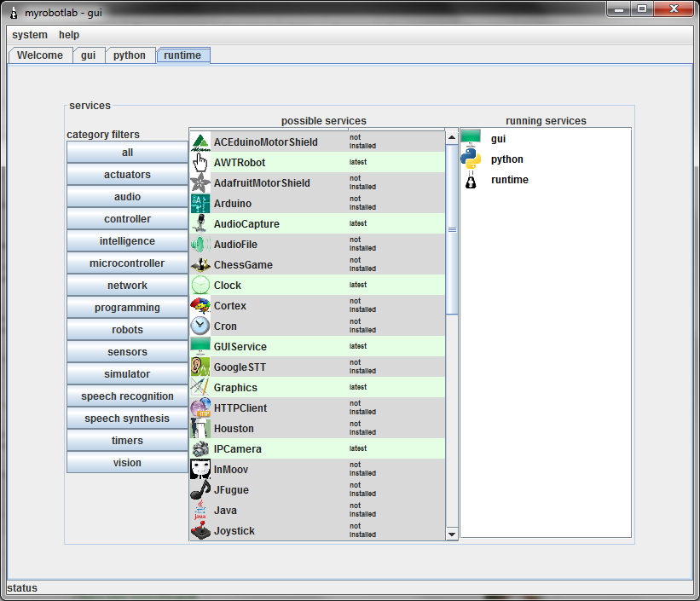The image size is (700, 601).
Task: Select the runtime tab
Action: 182,55
